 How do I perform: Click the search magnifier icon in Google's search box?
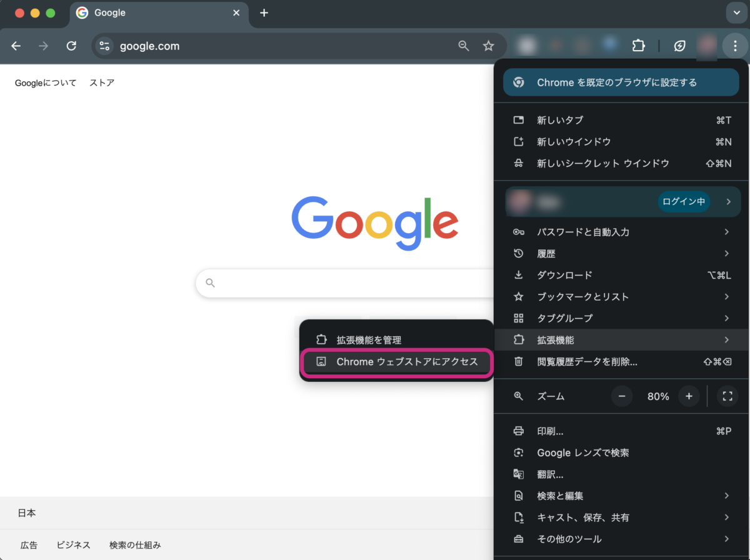211,283
